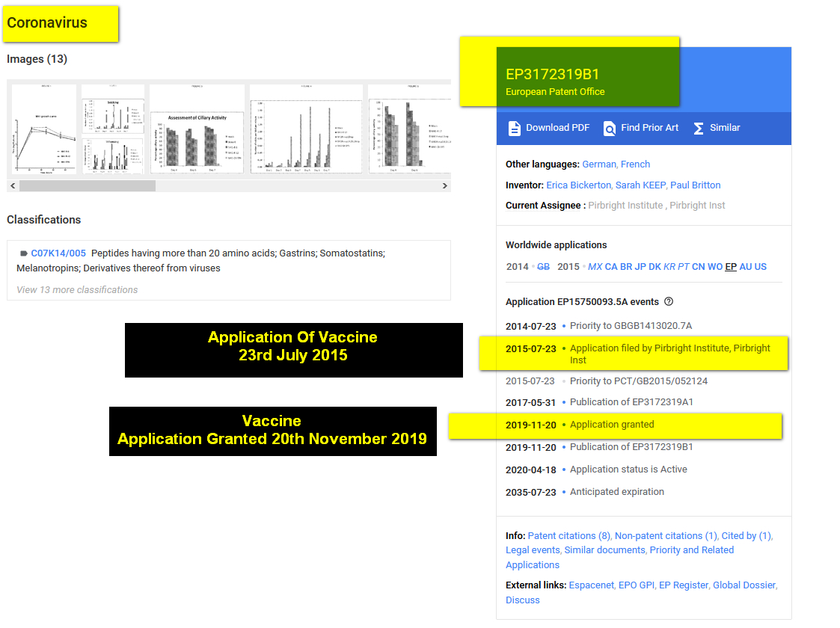Open the second figure thumbnail with two charts
This screenshot has height=628, width=840.
coord(112,129)
